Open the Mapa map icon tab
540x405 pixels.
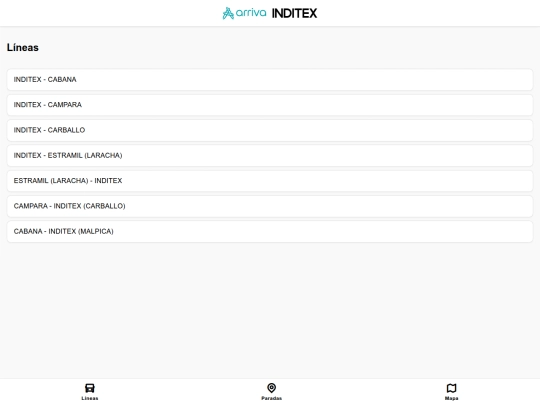[451, 392]
